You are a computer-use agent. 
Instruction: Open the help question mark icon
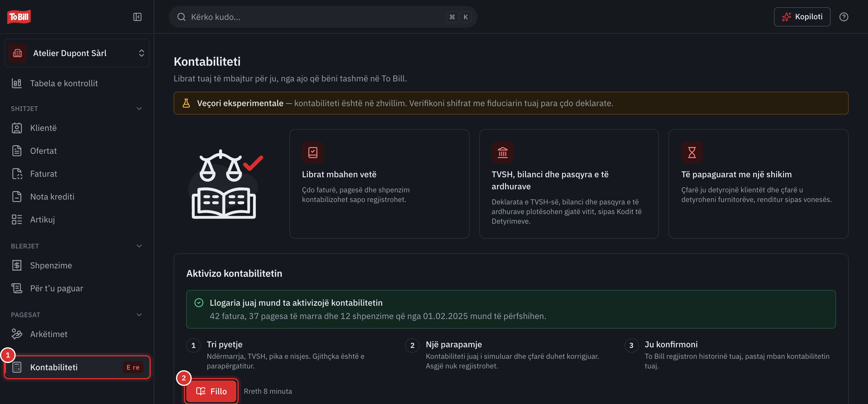tap(843, 17)
